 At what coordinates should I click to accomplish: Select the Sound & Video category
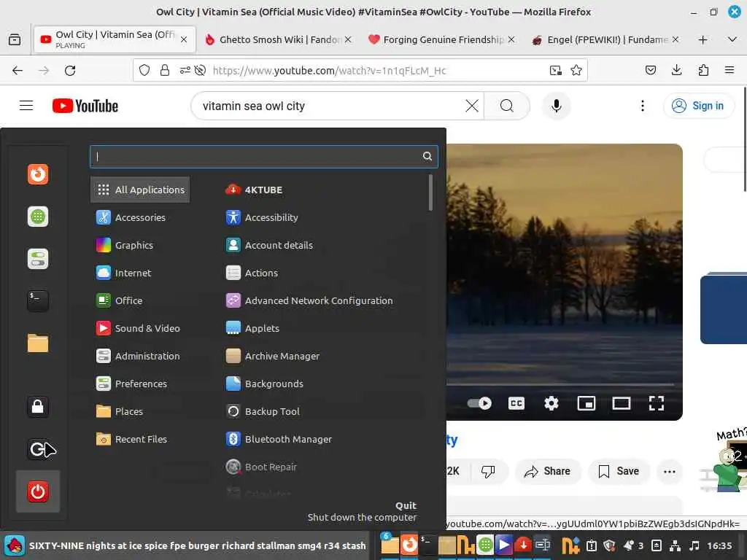click(x=140, y=328)
